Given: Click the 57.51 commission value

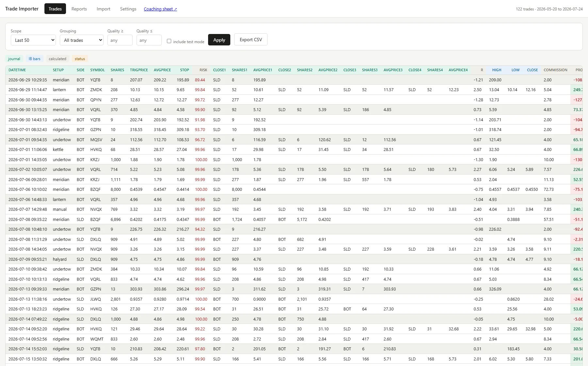Looking at the screenshot, I should pyautogui.click(x=548, y=219).
